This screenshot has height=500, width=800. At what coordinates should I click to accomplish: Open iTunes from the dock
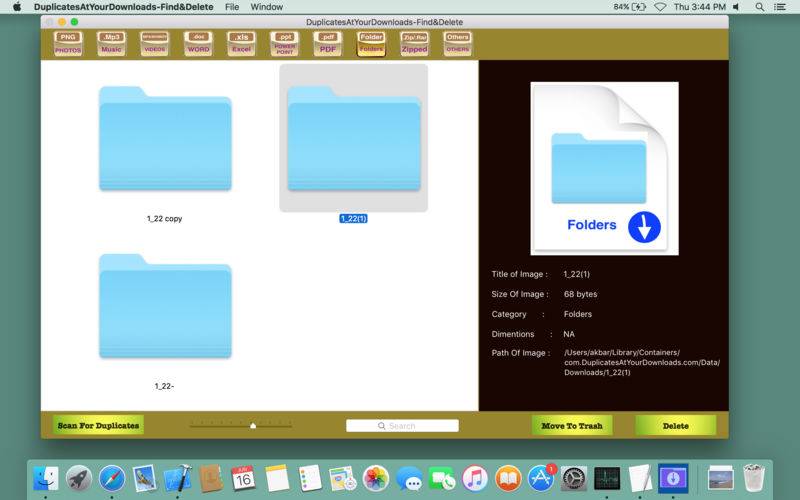[475, 479]
